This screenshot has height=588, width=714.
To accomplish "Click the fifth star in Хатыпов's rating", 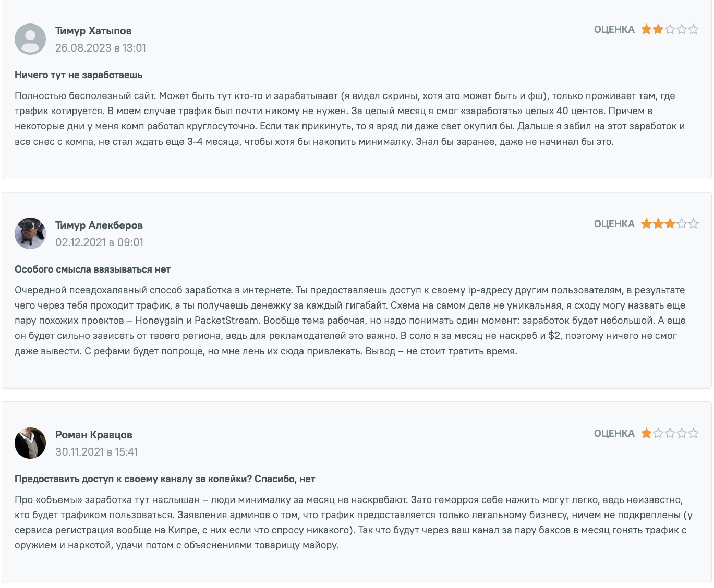I will tap(693, 30).
